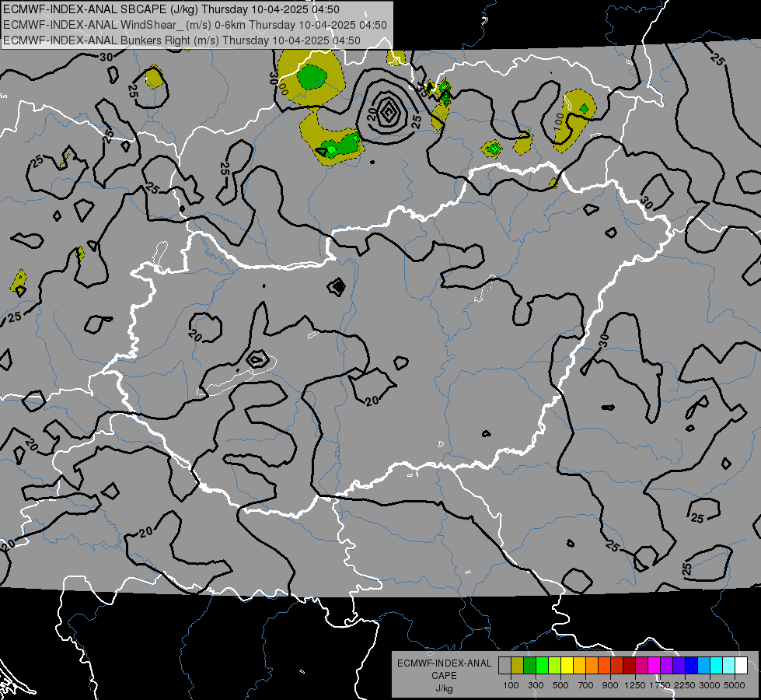This screenshot has width=761, height=700.
Task: Click the SBCAPE (J/kg) header line
Action: click(x=171, y=9)
